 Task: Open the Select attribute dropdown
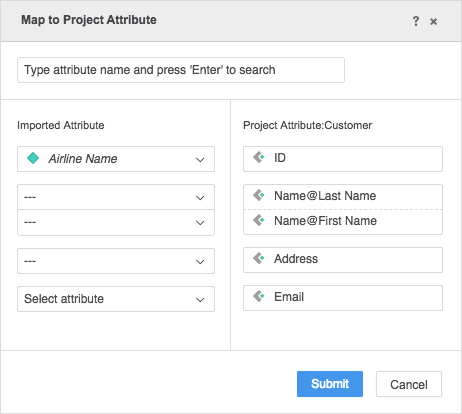(116, 299)
